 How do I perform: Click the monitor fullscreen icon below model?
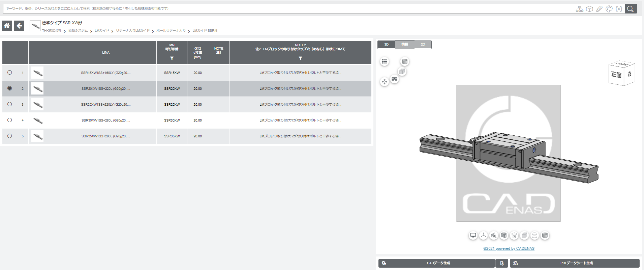(x=473, y=236)
